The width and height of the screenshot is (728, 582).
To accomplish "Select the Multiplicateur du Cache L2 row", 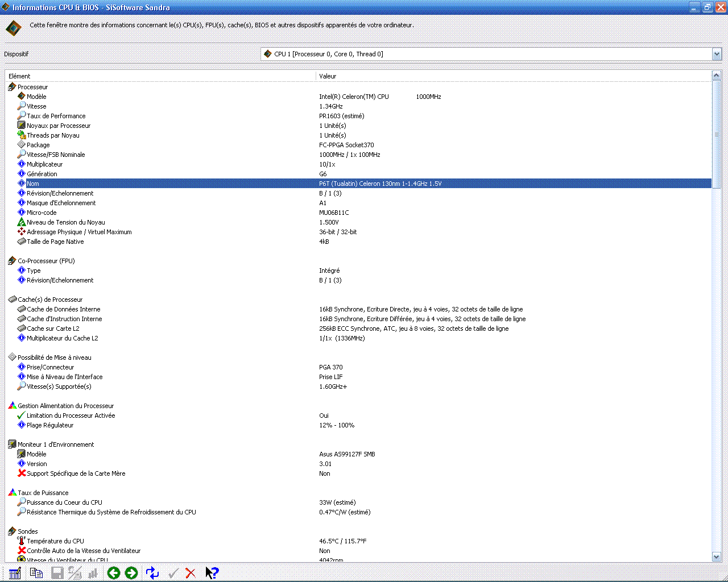I will tap(358, 338).
